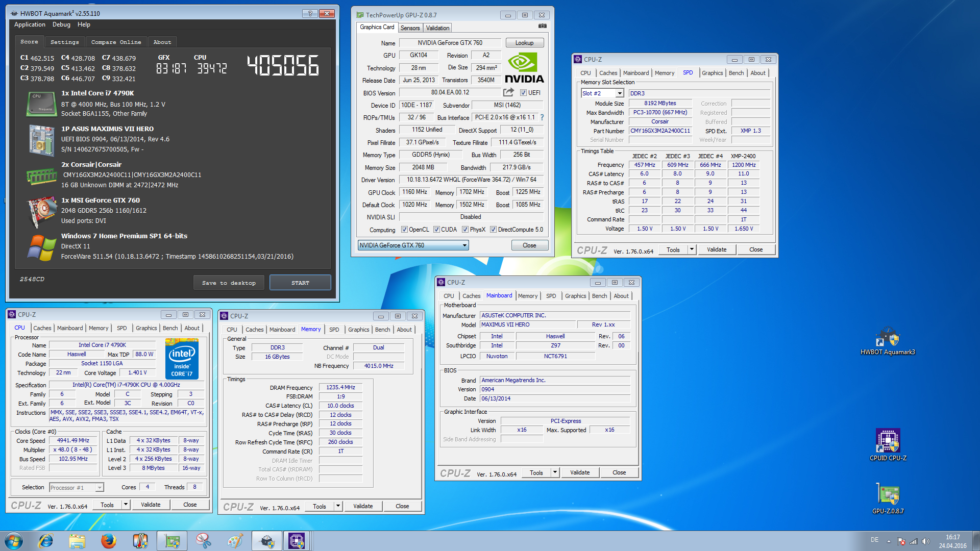This screenshot has width=980, height=551.
Task: Open the CPUID CPU-Z desktop shortcut
Action: click(x=888, y=445)
